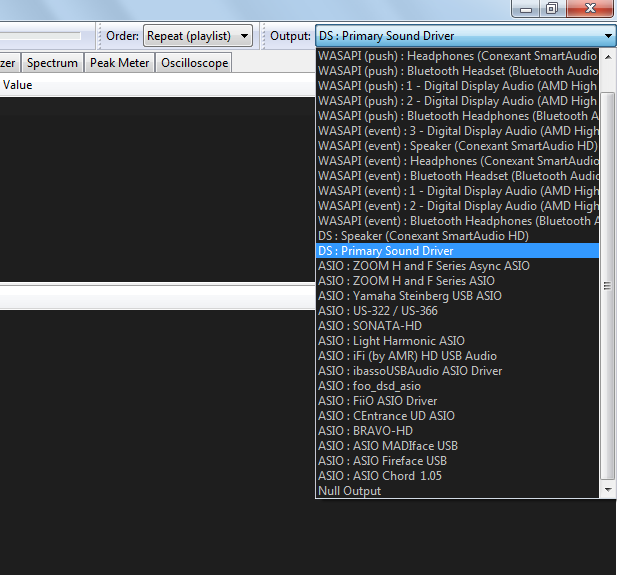Open the Order dropdown showing Repeat (playlist)
Screen dimensions: 617x575
click(x=198, y=36)
